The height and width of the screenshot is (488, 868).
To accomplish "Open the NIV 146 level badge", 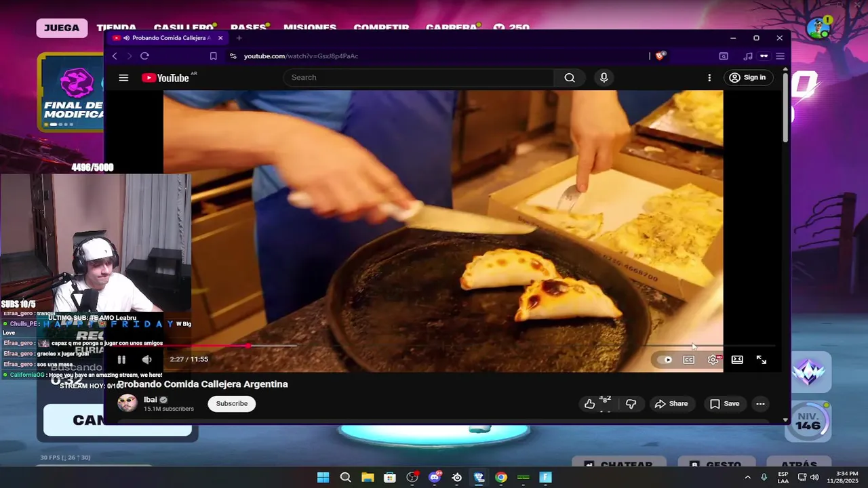I will [808, 422].
